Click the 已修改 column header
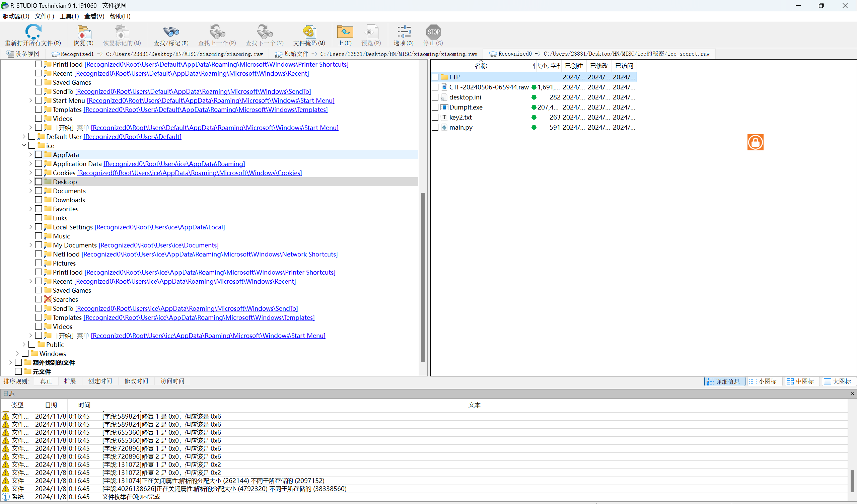This screenshot has height=504, width=857. click(x=599, y=66)
